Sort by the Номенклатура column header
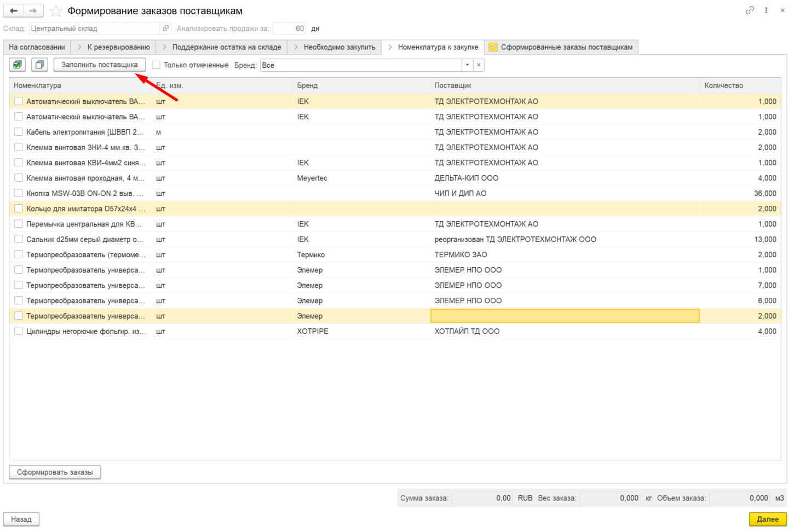 tap(80, 85)
